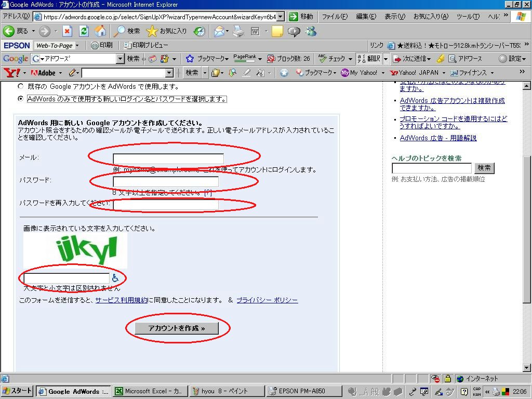The height and width of the screenshot is (399, 532).
Task: Click the スタート Start button
Action: coord(17,391)
